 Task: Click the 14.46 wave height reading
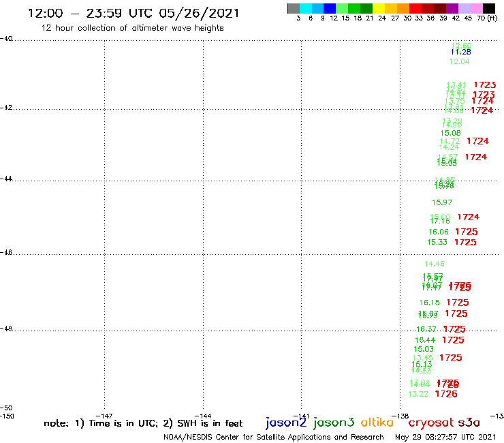point(435,264)
